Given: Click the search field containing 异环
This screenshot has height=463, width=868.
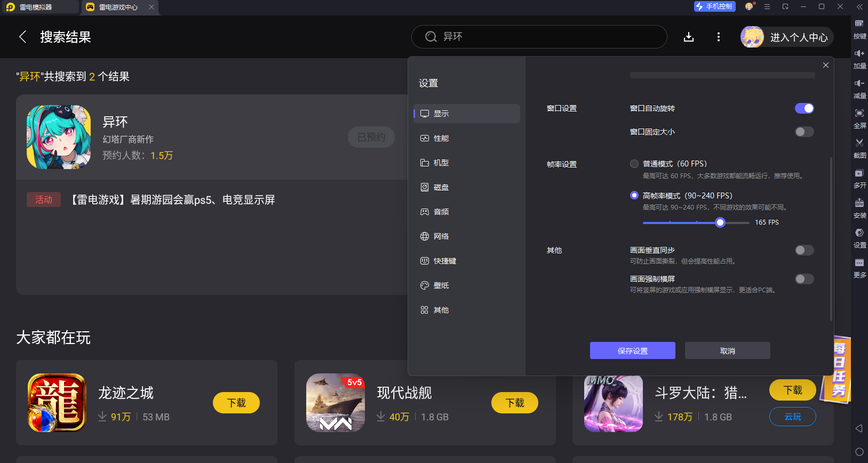Looking at the screenshot, I should (539, 37).
